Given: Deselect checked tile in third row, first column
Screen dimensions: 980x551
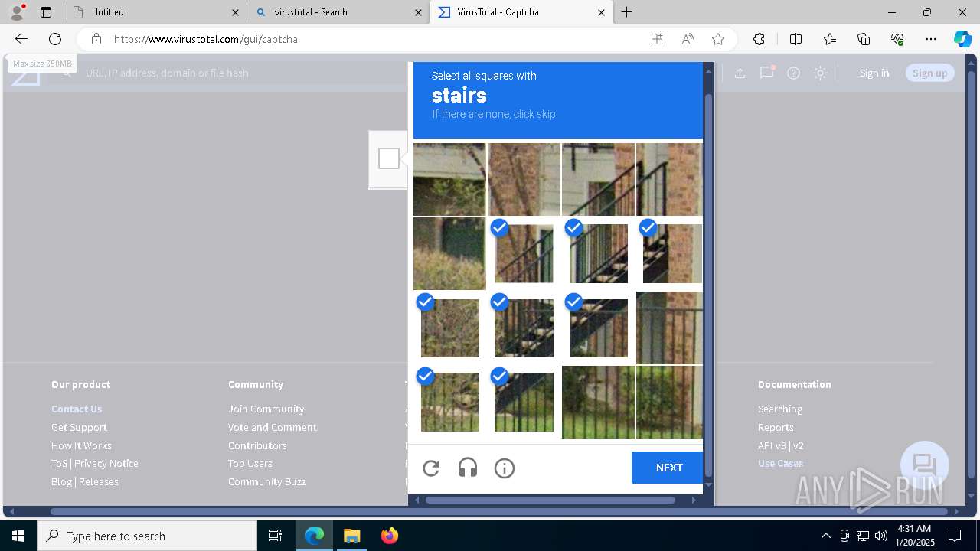Looking at the screenshot, I should (450, 328).
